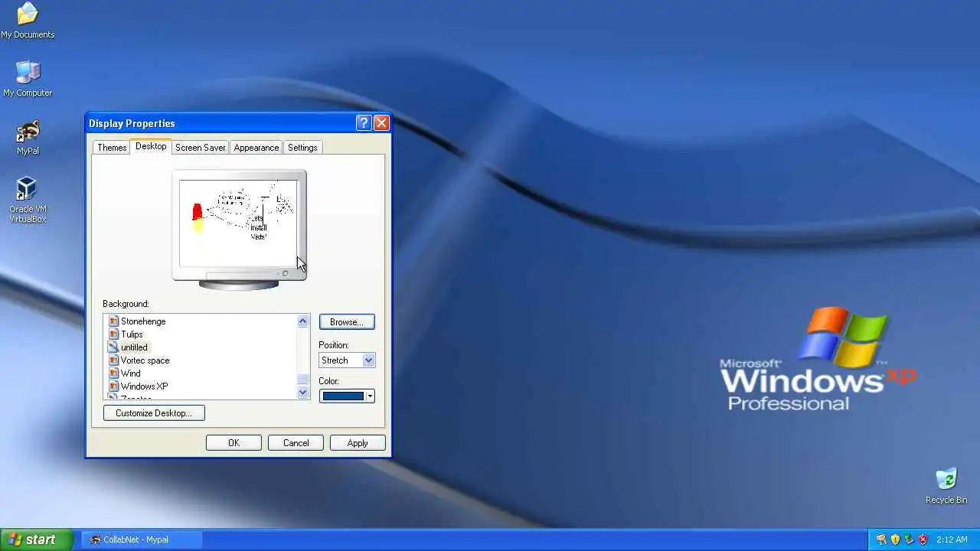
Task: Click the Tulips file icon in Background list
Action: [113, 334]
